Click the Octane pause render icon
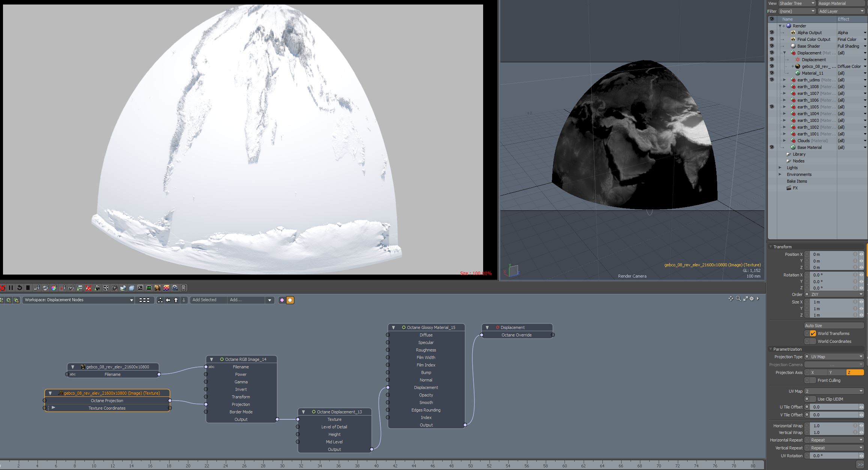 [x=11, y=288]
